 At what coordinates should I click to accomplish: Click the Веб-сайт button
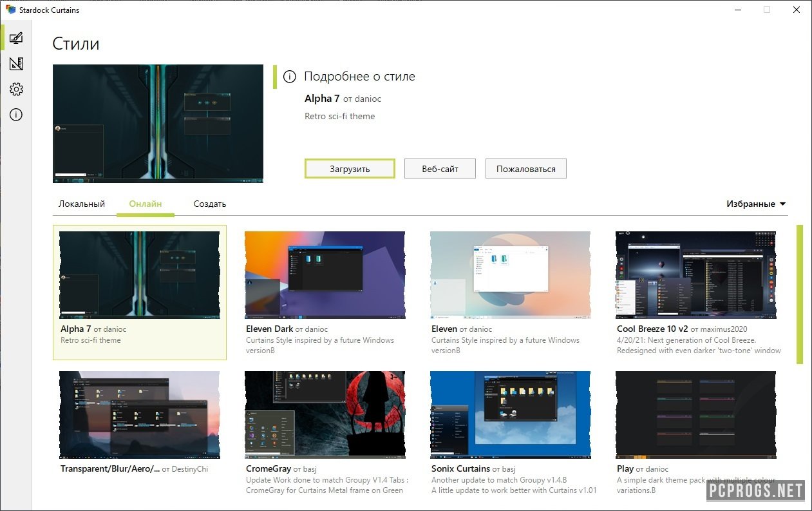[440, 169]
